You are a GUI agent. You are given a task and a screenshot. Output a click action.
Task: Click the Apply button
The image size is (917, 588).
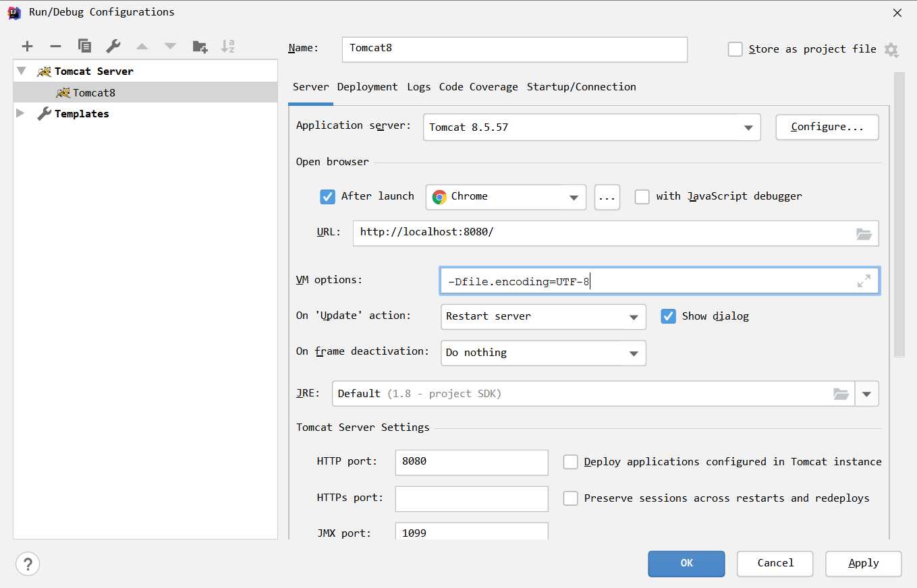(864, 564)
